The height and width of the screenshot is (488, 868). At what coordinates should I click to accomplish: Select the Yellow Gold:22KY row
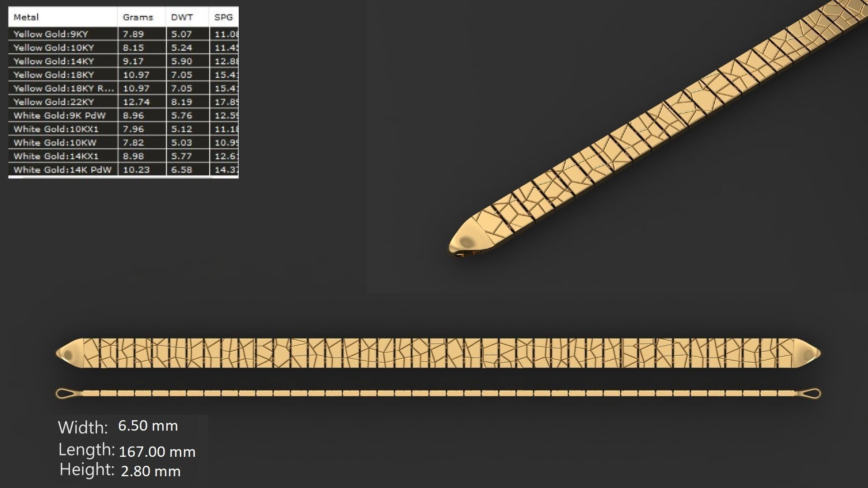[x=53, y=102]
